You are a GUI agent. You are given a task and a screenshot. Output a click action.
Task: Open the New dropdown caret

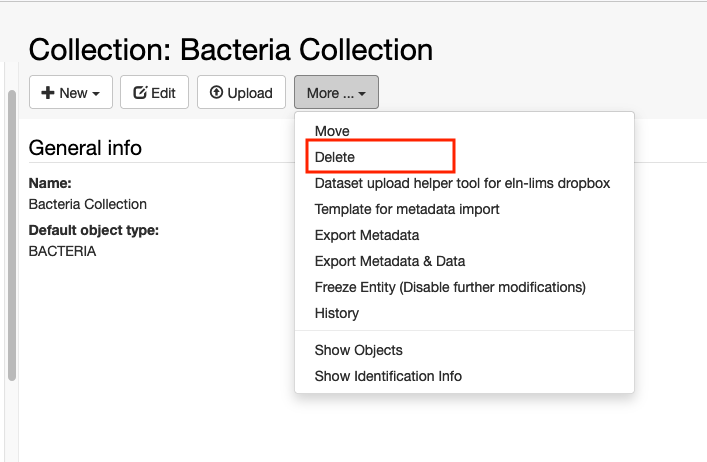point(96,94)
